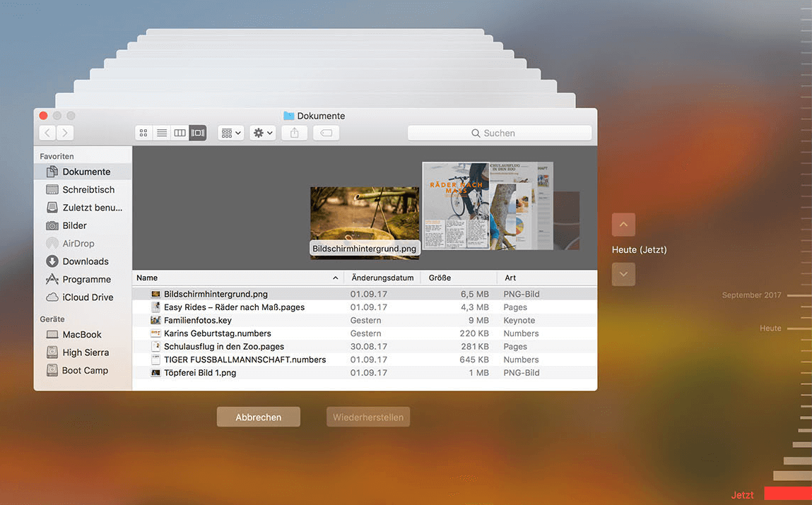This screenshot has height=505, width=812.
Task: Open the arrange-by grouping dropdown
Action: coord(231,133)
